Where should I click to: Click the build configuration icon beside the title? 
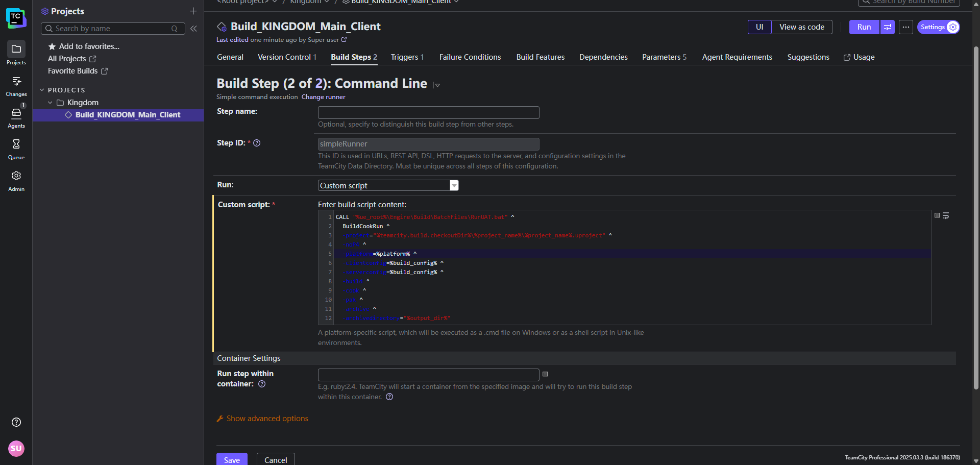coord(222,27)
